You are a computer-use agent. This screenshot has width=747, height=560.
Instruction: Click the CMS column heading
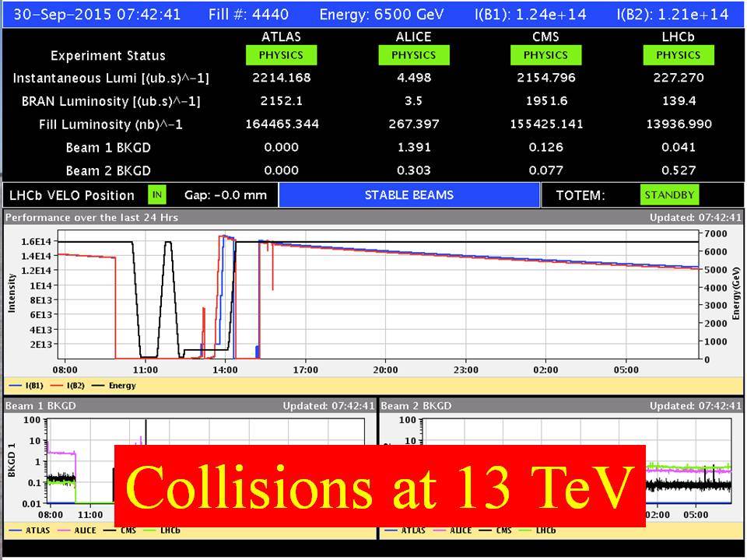tap(545, 37)
